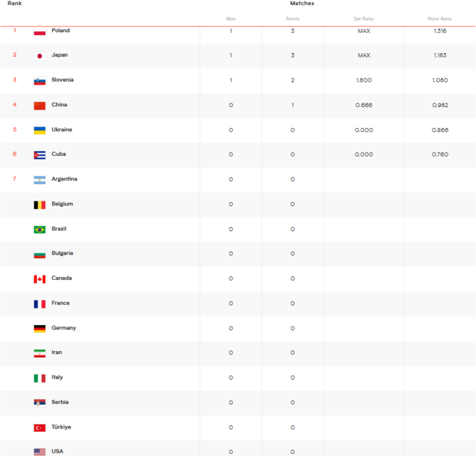Click the Iran flag icon
The height and width of the screenshot is (456, 476).
pos(39,353)
